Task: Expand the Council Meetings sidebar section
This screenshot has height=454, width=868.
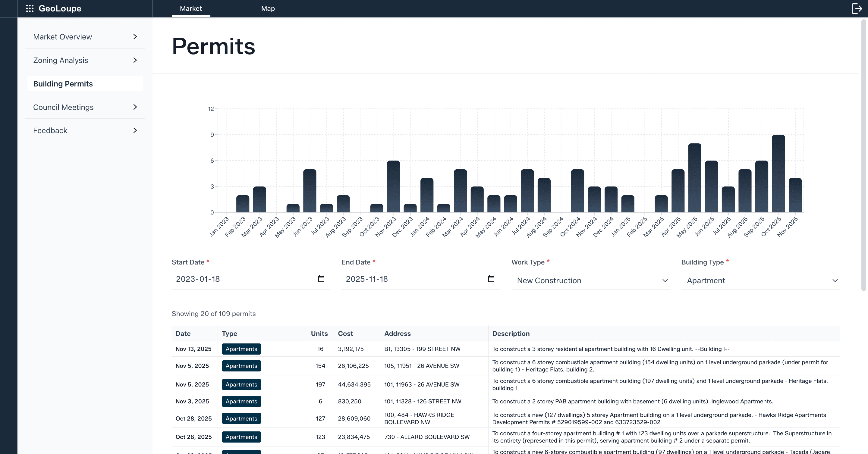Action: pyautogui.click(x=85, y=107)
